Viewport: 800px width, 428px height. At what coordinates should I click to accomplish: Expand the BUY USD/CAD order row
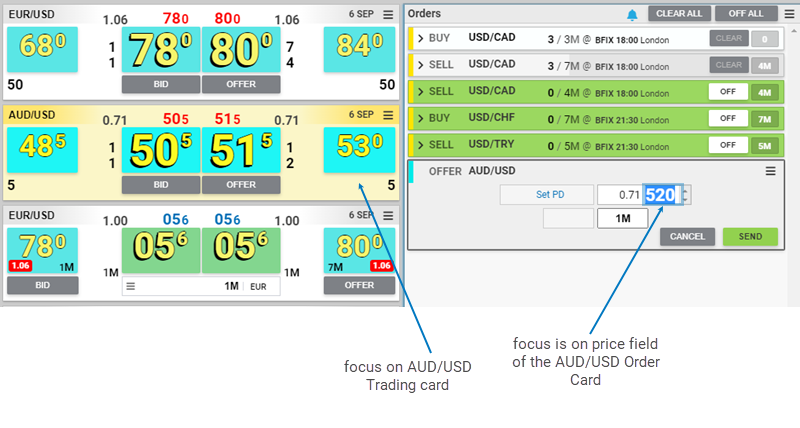pyautogui.click(x=421, y=38)
